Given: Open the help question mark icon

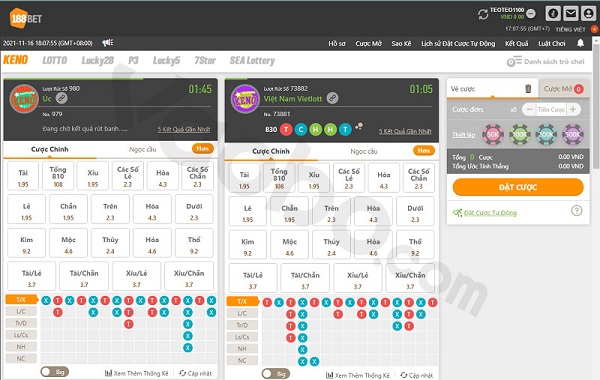Looking at the screenshot, I should tap(577, 210).
